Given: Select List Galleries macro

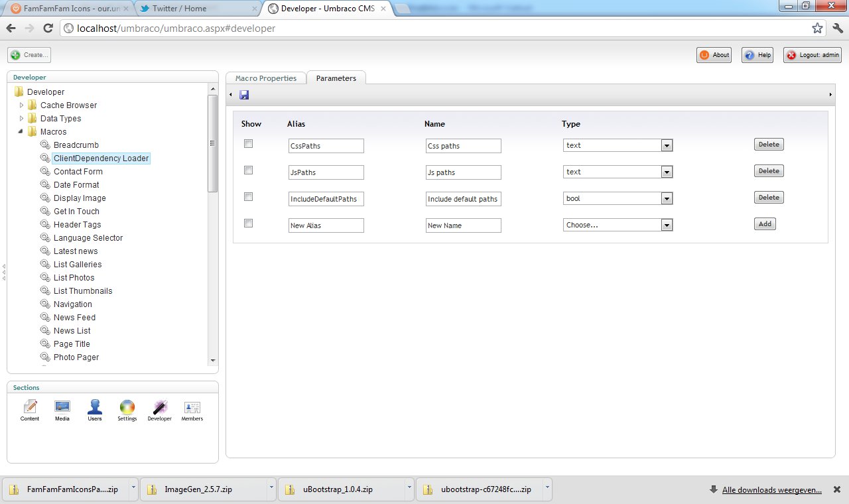Looking at the screenshot, I should pos(78,265).
